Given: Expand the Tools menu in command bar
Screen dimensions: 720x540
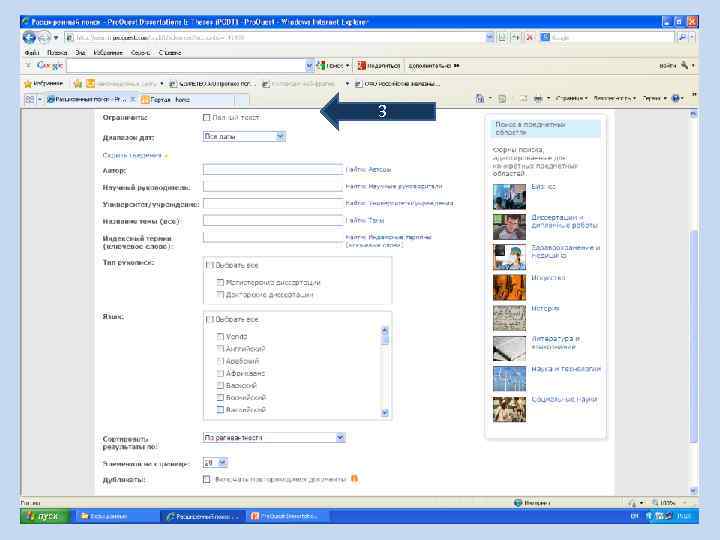Looking at the screenshot, I should click(654, 98).
